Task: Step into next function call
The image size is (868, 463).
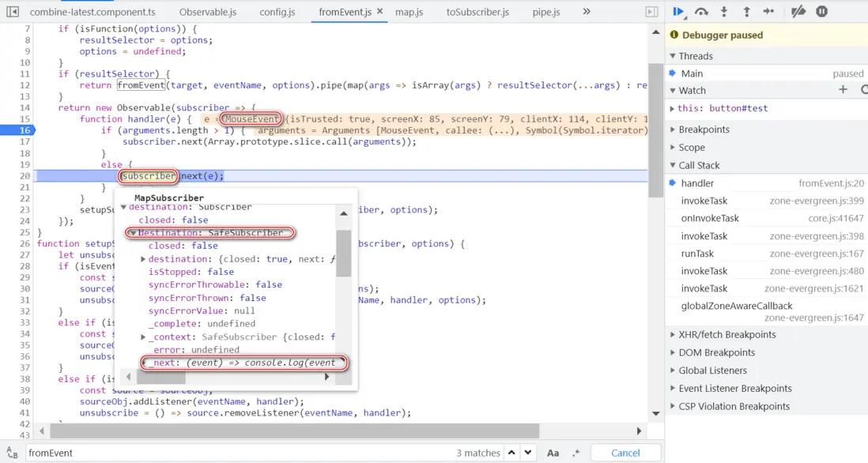Action: 724,11
